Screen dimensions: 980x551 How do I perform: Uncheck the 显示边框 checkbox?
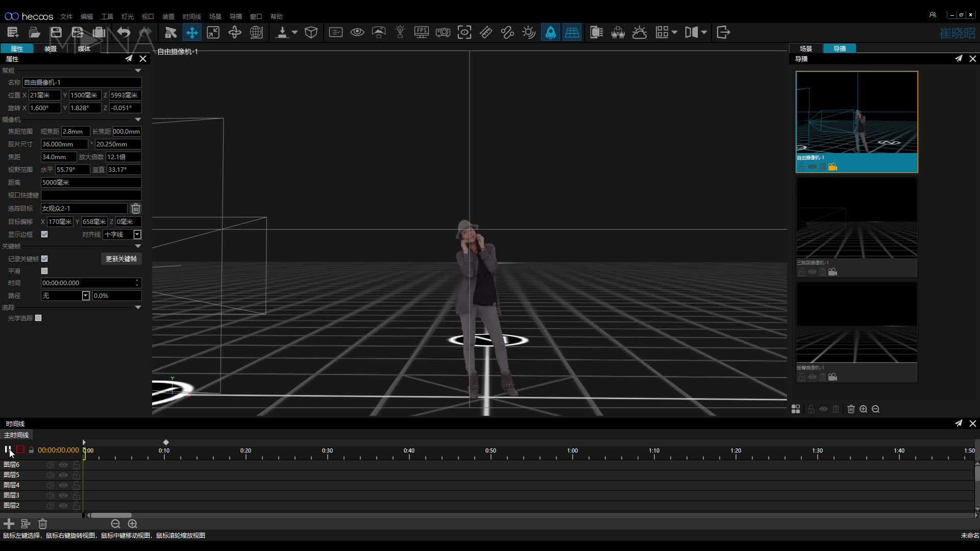pos(44,234)
